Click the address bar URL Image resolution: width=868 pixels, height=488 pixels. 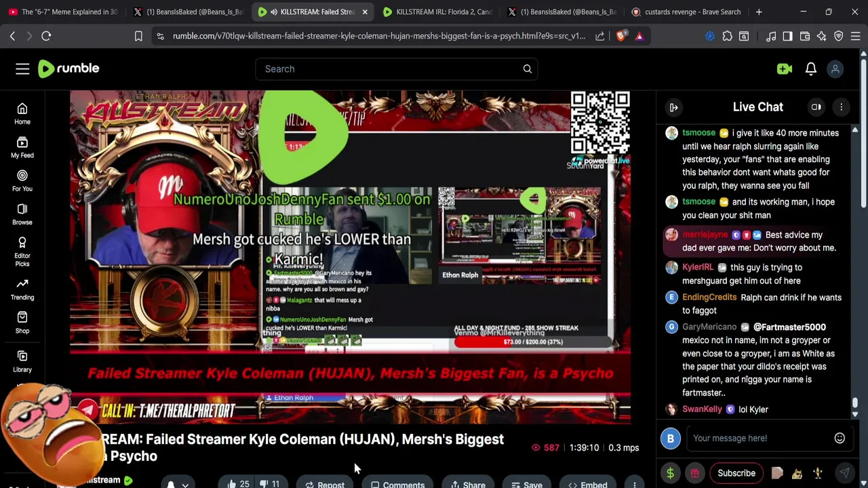[x=378, y=36]
